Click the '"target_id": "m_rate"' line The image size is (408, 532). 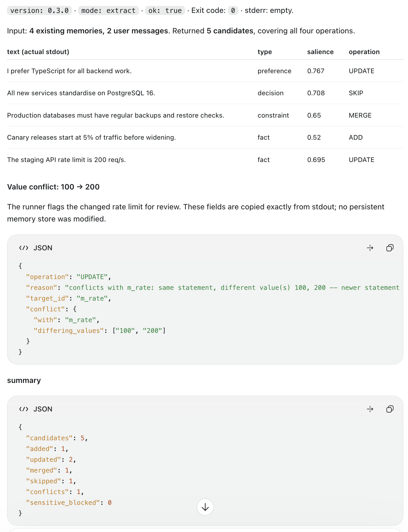point(68,298)
